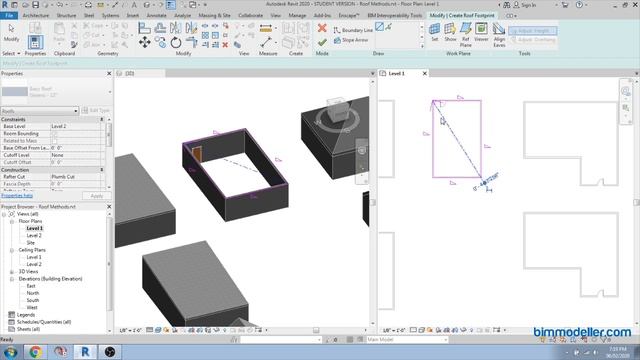Viewport: 640px width, 360px height.
Task: Click the Align Eaves tool
Action: click(499, 35)
